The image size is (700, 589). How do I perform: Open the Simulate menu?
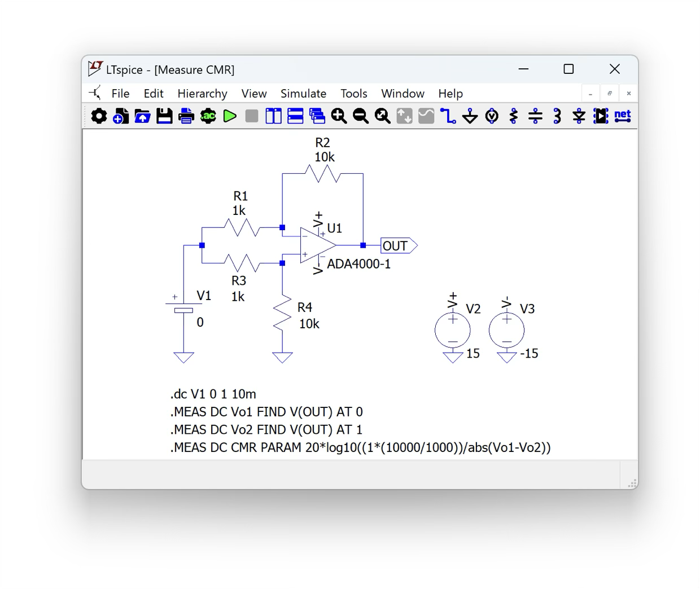303,94
